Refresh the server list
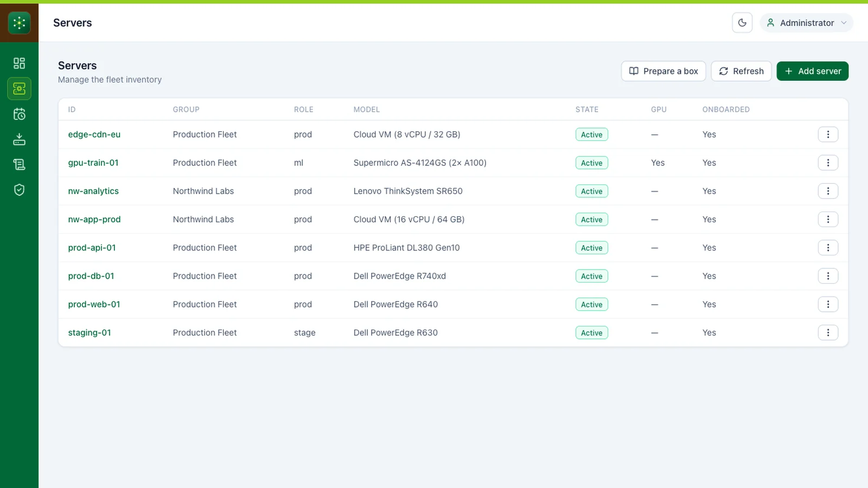Image resolution: width=868 pixels, height=488 pixels. 741,71
